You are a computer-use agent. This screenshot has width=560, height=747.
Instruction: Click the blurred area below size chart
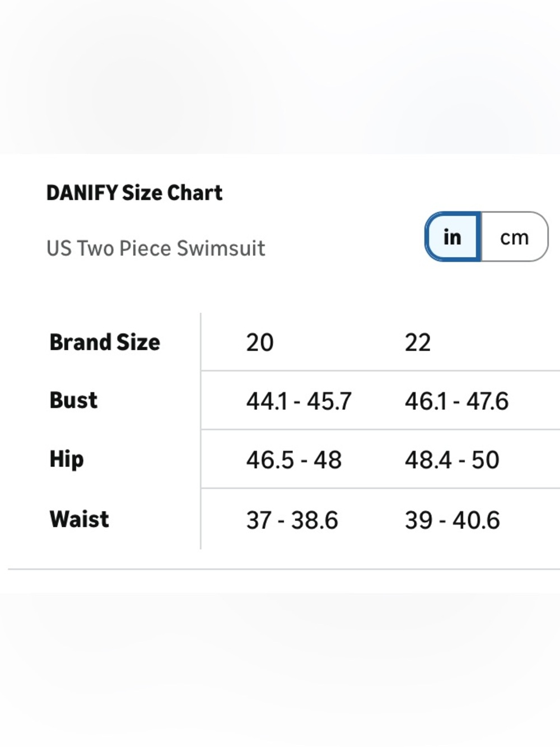(280, 670)
